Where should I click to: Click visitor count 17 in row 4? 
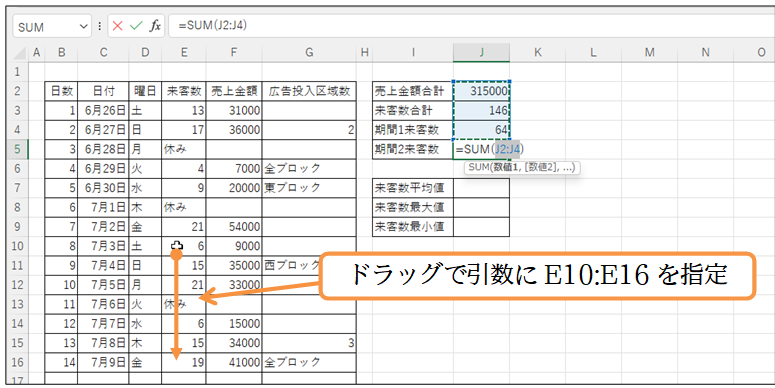184,129
